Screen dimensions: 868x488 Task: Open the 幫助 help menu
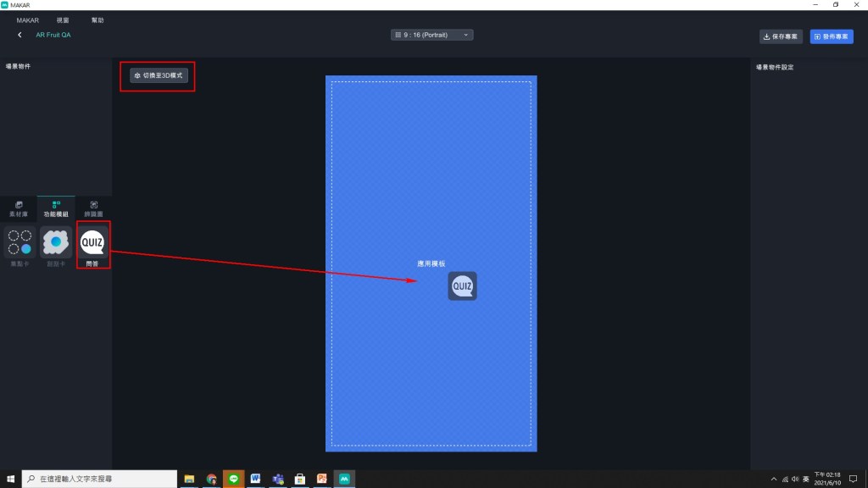click(97, 19)
